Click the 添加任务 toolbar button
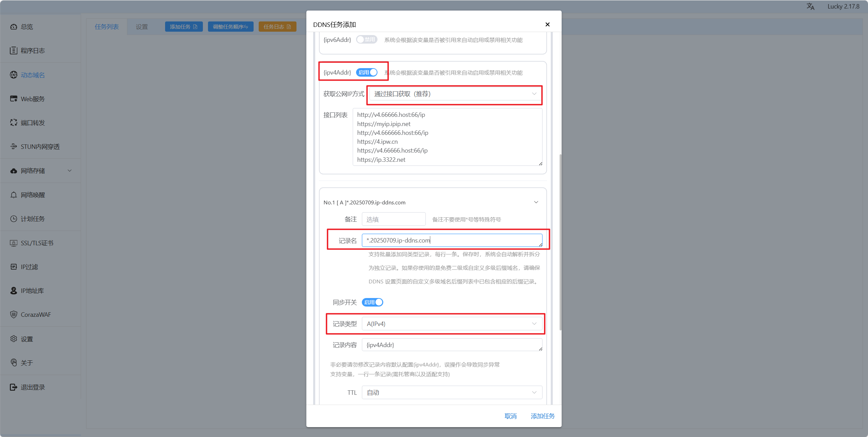868x437 pixels. click(x=184, y=27)
